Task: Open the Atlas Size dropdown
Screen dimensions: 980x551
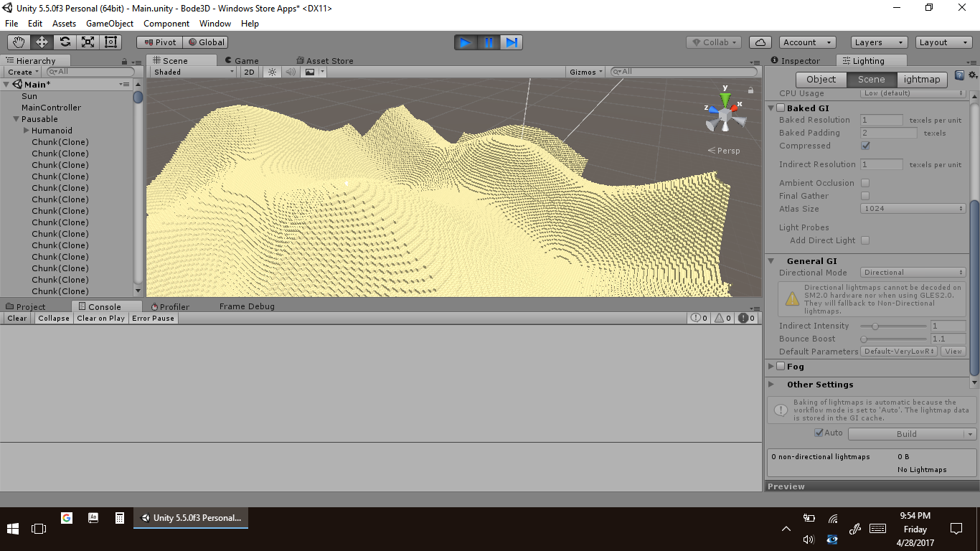Action: tap(913, 209)
